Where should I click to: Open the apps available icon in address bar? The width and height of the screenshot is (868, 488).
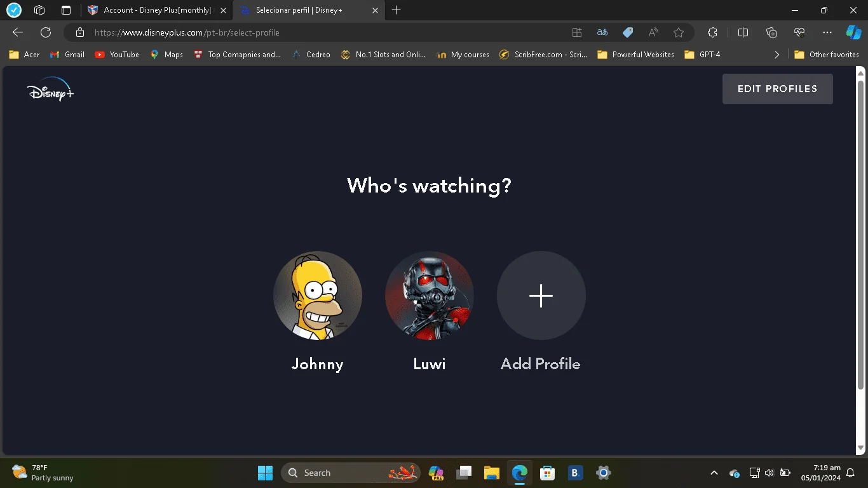pyautogui.click(x=577, y=32)
